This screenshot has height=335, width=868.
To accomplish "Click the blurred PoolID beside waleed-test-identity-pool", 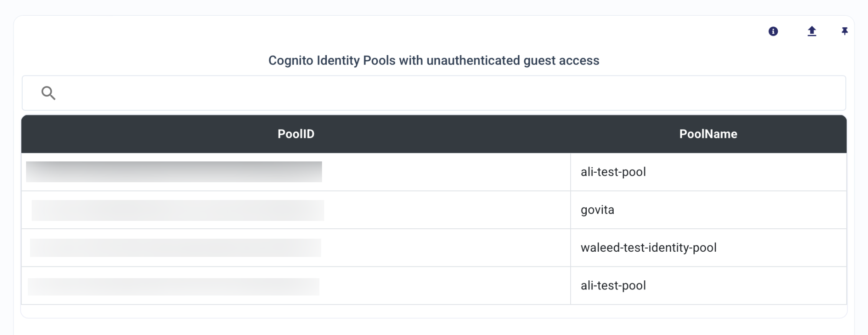I will coord(175,247).
